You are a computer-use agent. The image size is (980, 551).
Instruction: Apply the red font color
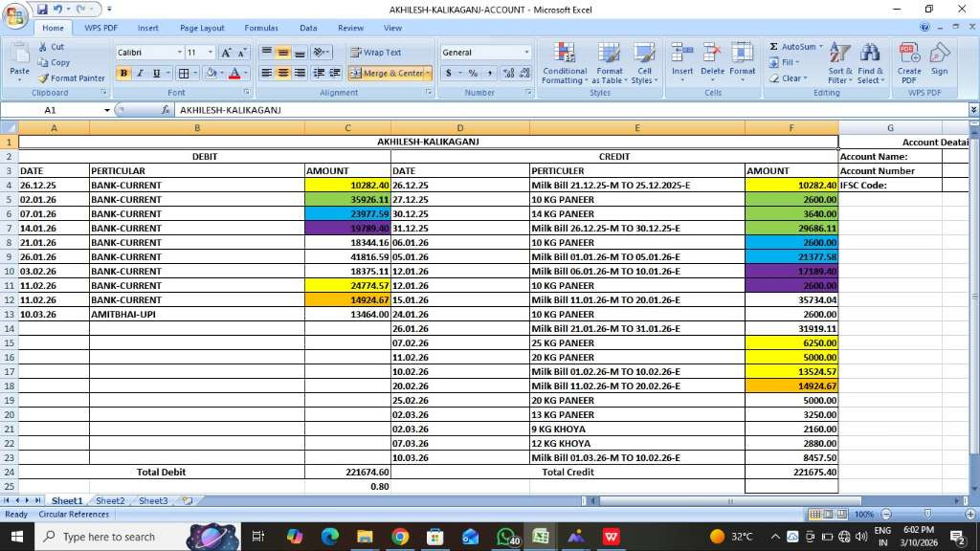pos(234,73)
